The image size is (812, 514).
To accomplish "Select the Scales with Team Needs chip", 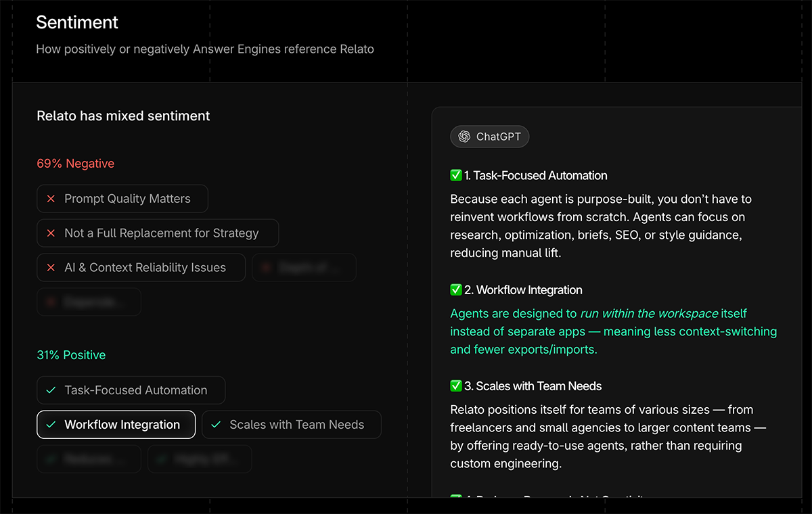I will (292, 425).
